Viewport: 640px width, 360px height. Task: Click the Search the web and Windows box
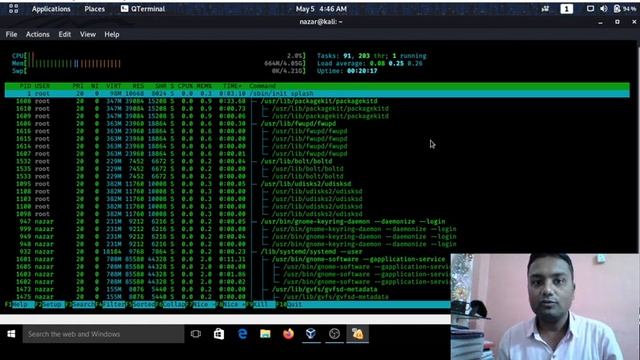pyautogui.click(x=103, y=334)
